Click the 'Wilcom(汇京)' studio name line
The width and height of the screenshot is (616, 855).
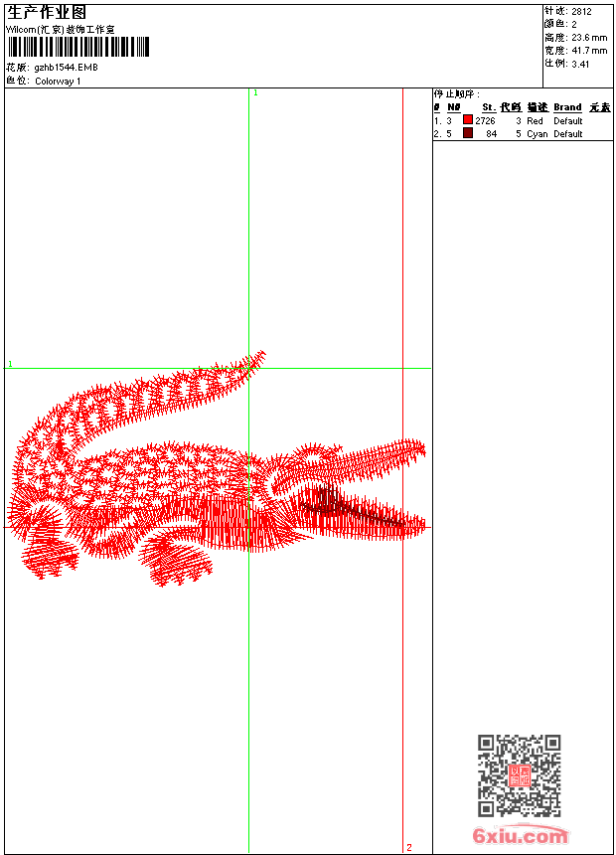pos(61,30)
